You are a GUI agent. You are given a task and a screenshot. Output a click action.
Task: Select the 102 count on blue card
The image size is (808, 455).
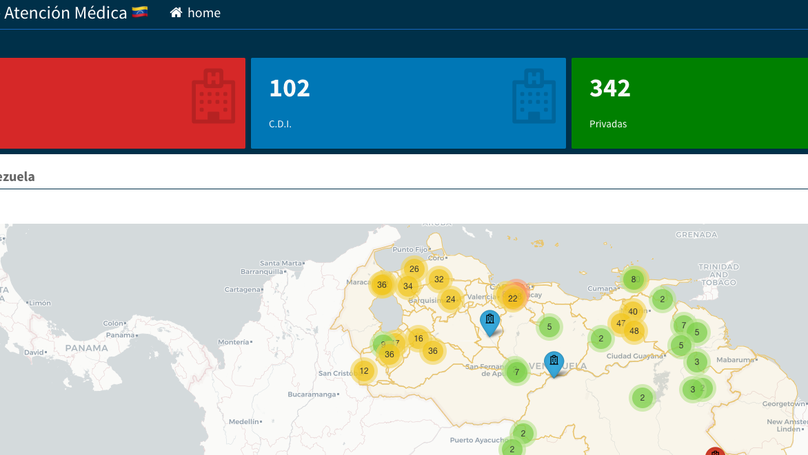(289, 88)
